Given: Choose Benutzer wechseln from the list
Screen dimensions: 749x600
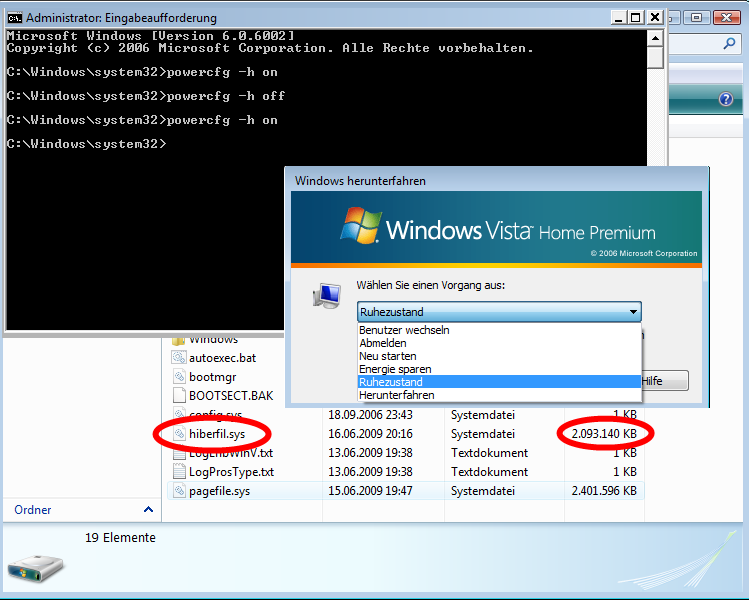Looking at the screenshot, I should pyautogui.click(x=499, y=330).
